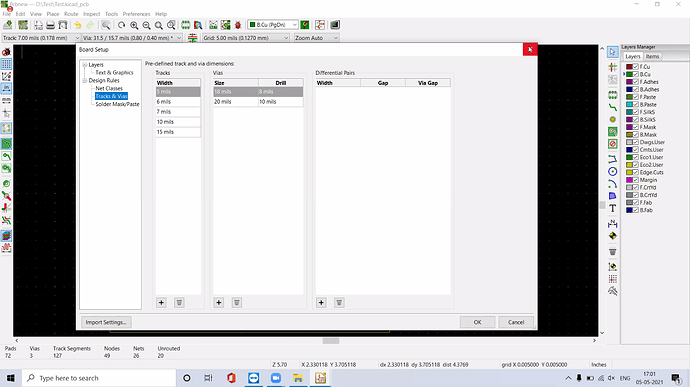Open the B.Cu active layer dropdown
Viewport: 690px width, 387px height.
click(273, 25)
